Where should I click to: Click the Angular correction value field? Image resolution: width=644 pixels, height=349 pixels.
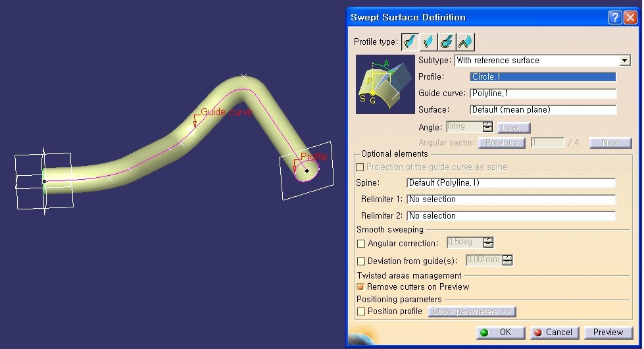[465, 242]
